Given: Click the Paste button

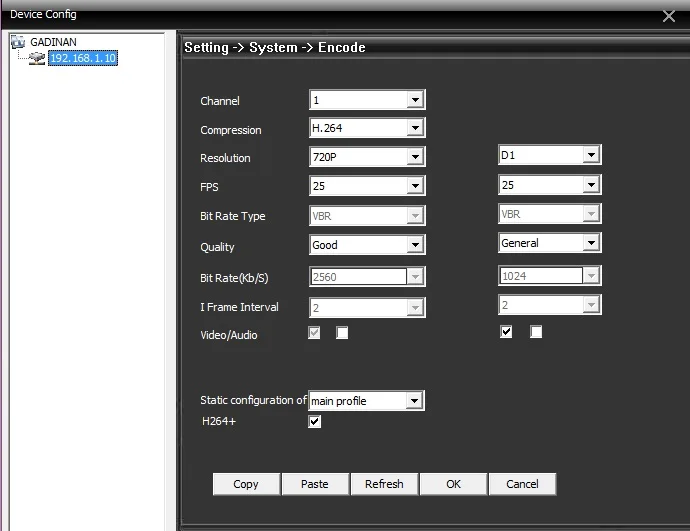Looking at the screenshot, I should click(x=315, y=484).
